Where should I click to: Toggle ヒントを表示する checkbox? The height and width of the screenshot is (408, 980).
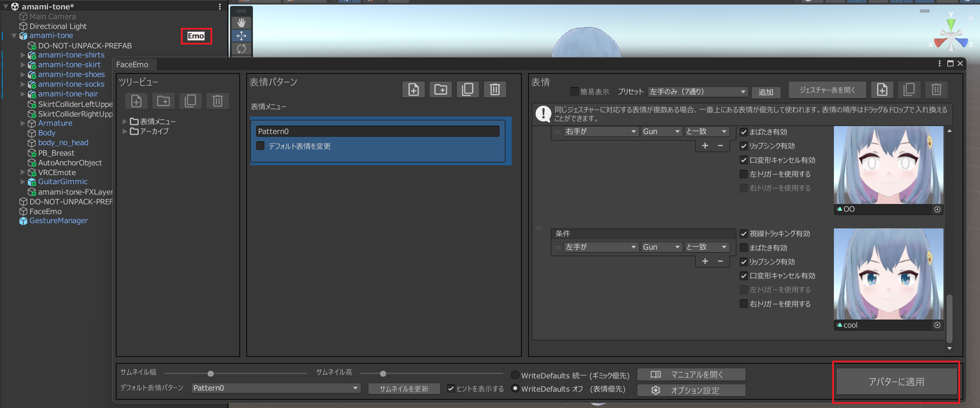coord(451,389)
